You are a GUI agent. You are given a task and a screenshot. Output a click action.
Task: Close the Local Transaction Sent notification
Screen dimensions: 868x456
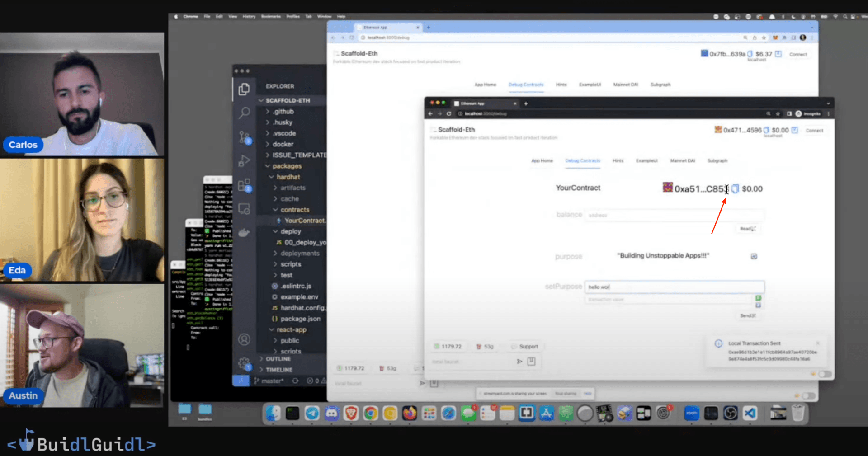817,343
